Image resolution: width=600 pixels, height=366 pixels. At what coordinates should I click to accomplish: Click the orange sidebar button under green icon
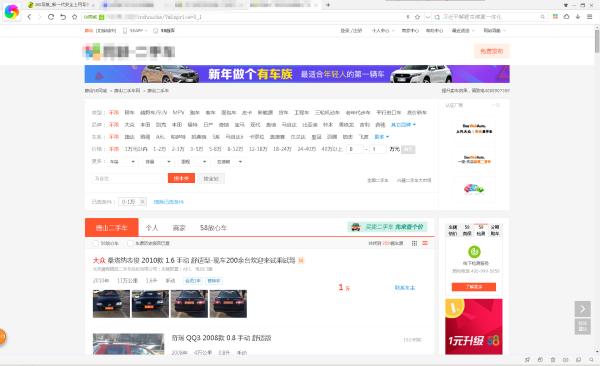point(474,287)
